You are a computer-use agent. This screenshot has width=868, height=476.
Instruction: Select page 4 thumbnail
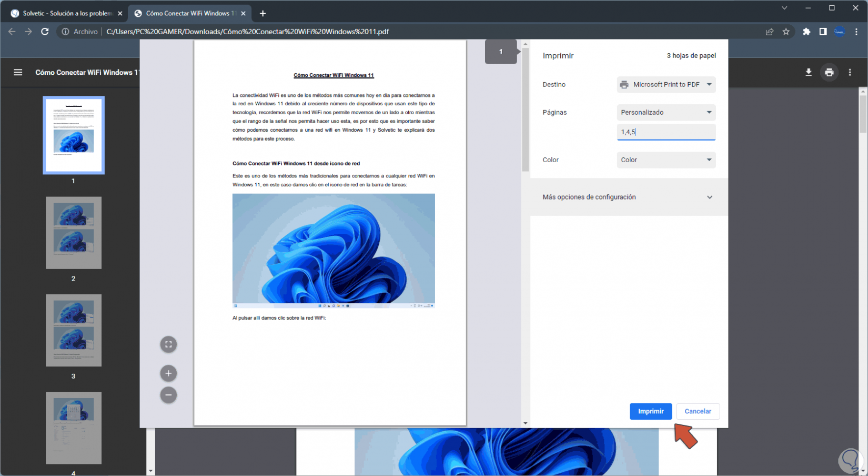click(74, 428)
